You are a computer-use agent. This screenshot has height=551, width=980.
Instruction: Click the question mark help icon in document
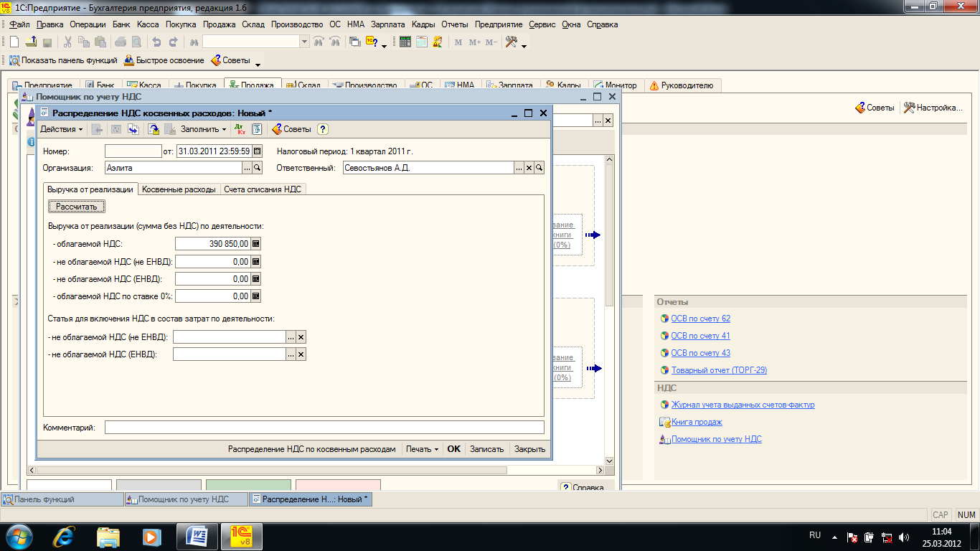[323, 129]
